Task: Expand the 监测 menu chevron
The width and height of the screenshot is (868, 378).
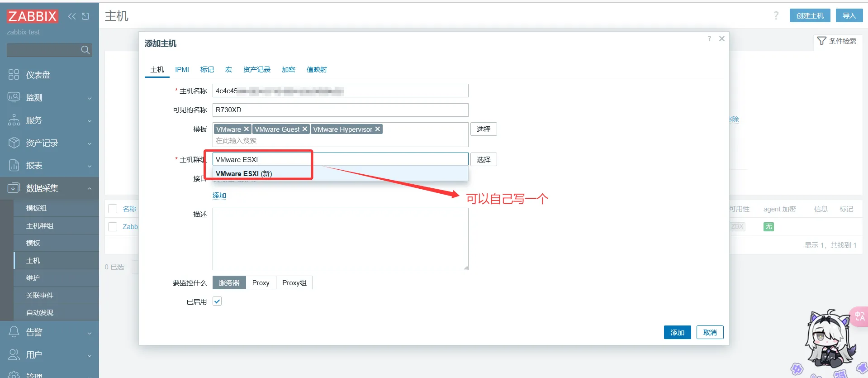Action: 90,98
